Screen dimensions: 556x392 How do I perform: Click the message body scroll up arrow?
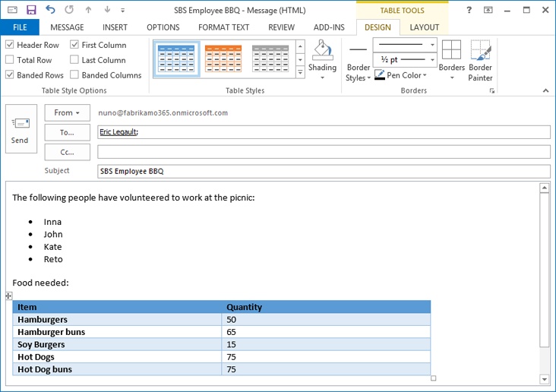coord(545,188)
